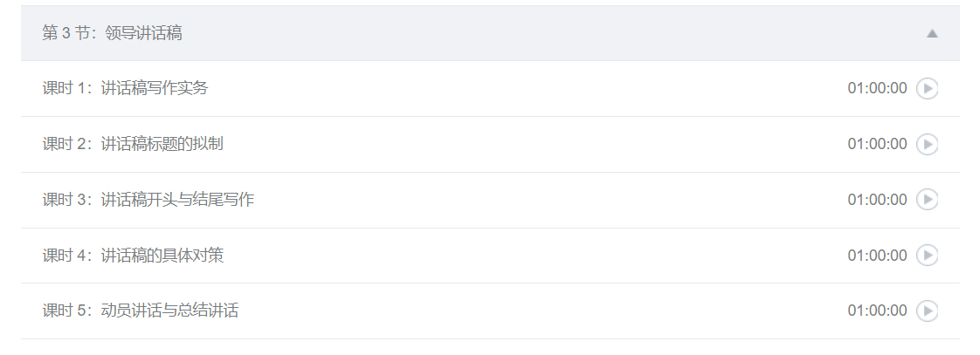This screenshot has width=980, height=355.
Task: Click duration text of lesson 5 row
Action: [x=877, y=311]
